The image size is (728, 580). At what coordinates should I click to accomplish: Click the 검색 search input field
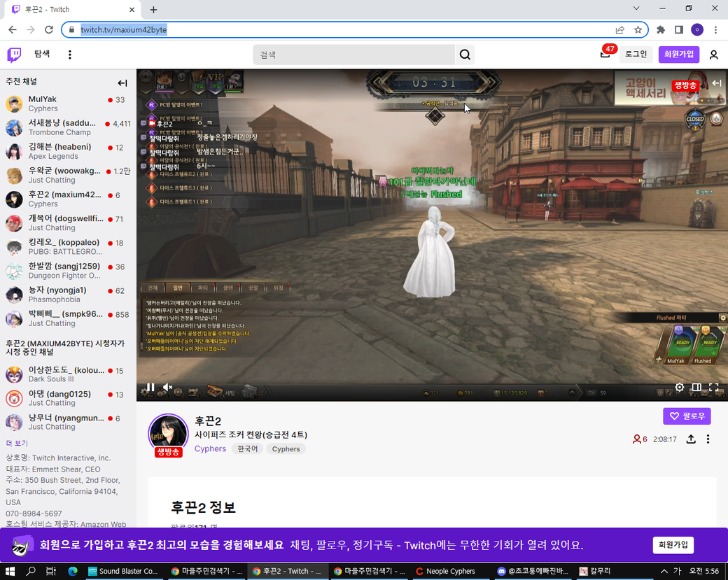pos(353,55)
